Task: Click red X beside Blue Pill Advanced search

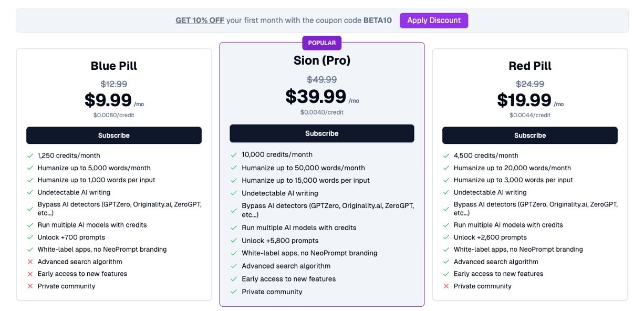Action: 30,262
